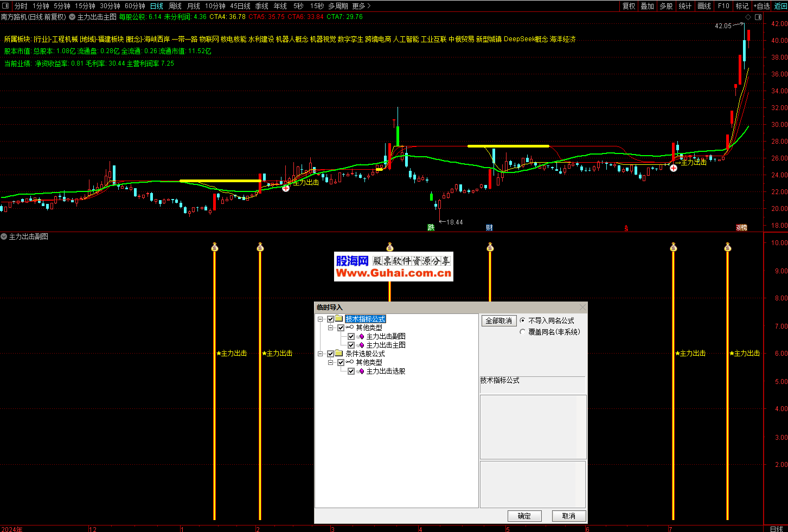Click the small red S marker below the chart

pyautogui.click(x=626, y=228)
